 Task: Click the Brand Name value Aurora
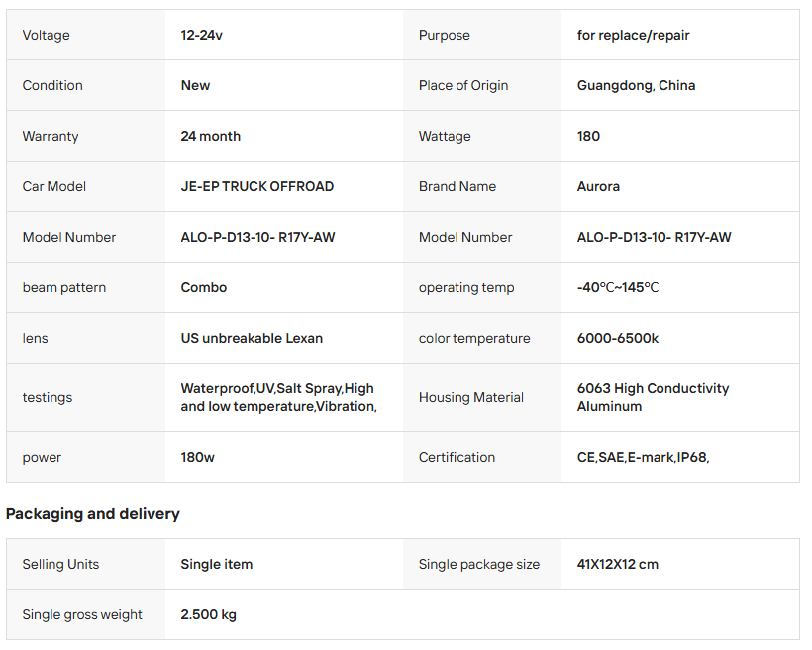598,186
